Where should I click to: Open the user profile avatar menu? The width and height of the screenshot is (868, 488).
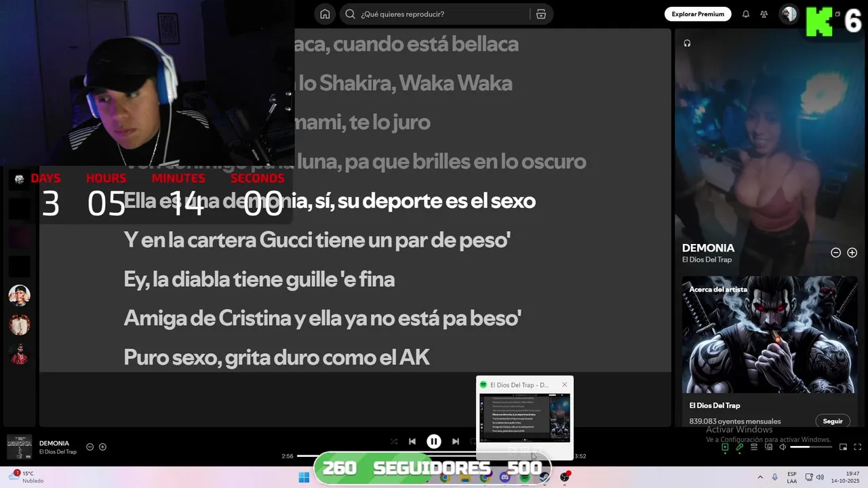[789, 14]
